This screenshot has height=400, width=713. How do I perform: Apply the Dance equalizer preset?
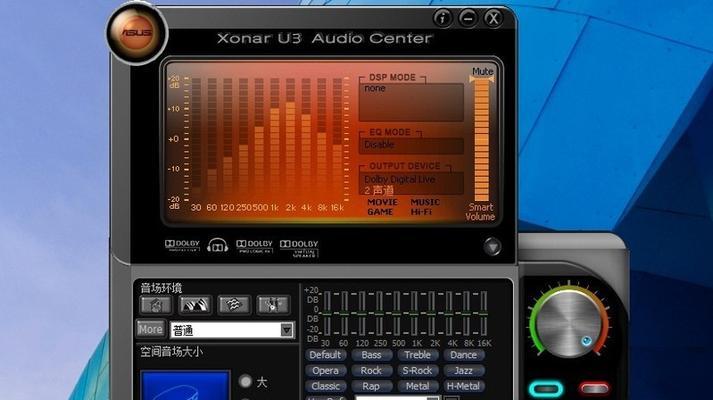click(463, 355)
